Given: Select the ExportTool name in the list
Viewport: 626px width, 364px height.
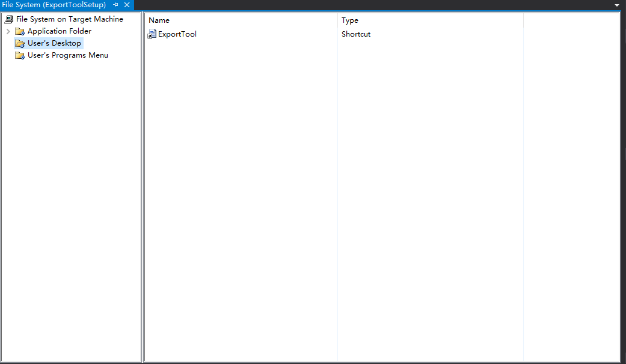Looking at the screenshot, I should coord(177,34).
